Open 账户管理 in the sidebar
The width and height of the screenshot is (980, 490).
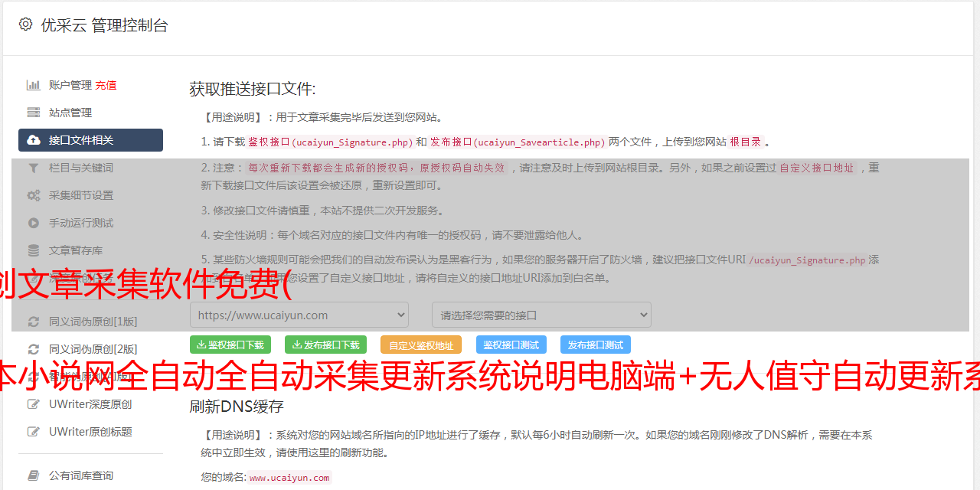tap(70, 85)
